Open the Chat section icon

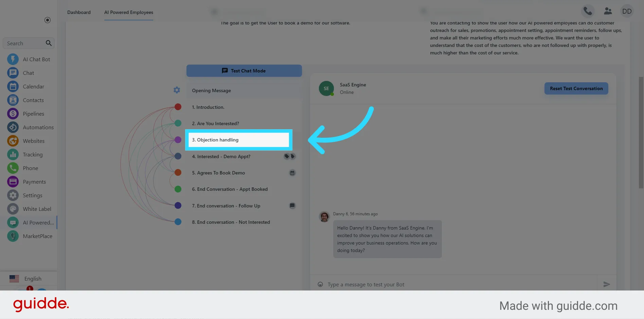tap(13, 73)
